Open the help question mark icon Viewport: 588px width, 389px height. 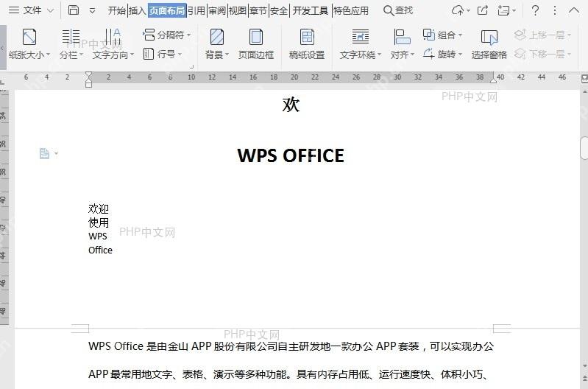[x=535, y=10]
